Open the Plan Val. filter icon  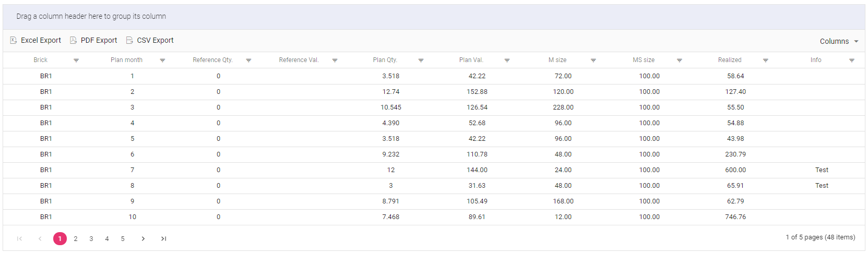[x=507, y=61]
